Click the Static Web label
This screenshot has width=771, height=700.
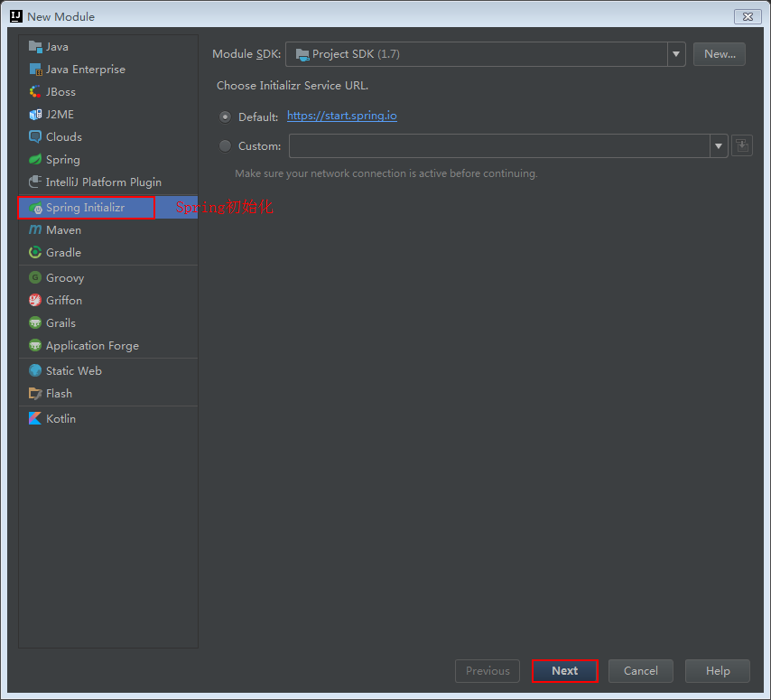click(74, 370)
